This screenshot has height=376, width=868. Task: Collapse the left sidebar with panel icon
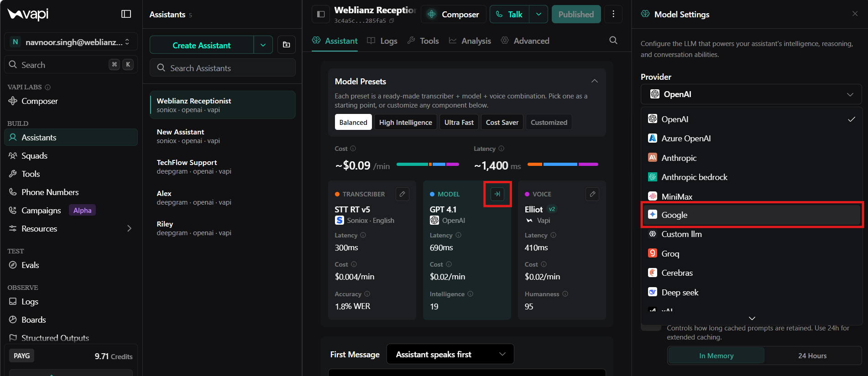click(126, 14)
